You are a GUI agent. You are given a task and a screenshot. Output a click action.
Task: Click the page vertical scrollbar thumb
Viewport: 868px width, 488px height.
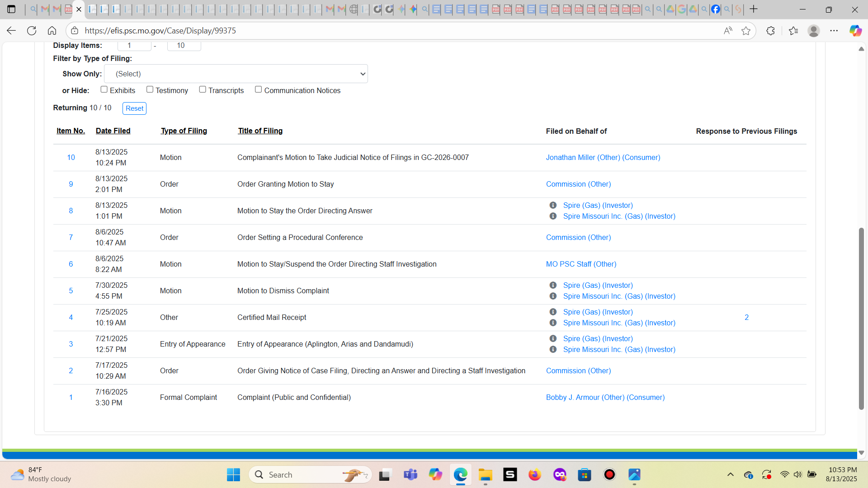click(861, 319)
